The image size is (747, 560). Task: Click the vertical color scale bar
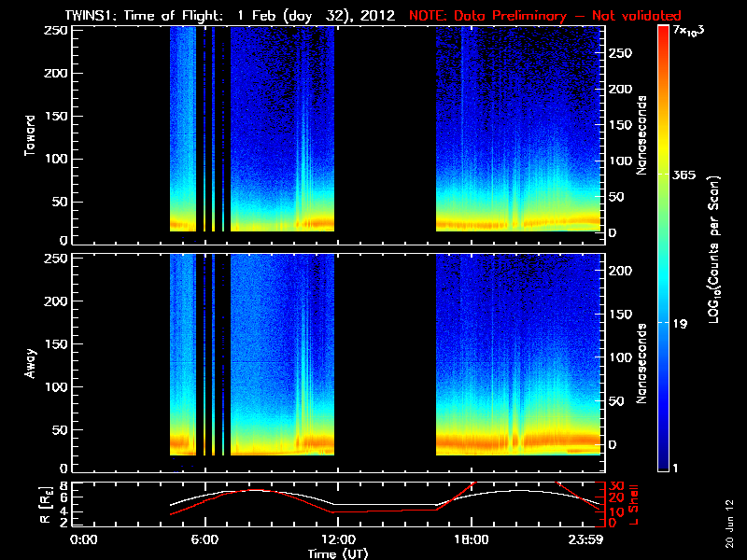coord(664,248)
